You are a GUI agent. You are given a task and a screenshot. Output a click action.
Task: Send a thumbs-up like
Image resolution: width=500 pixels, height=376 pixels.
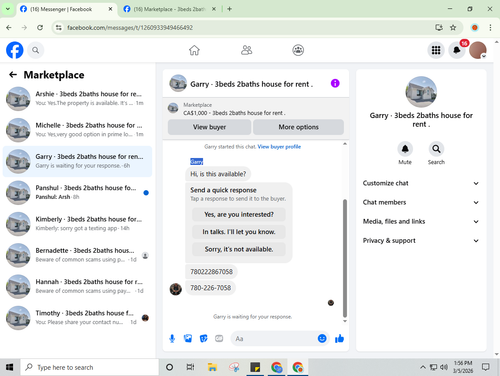point(339,339)
